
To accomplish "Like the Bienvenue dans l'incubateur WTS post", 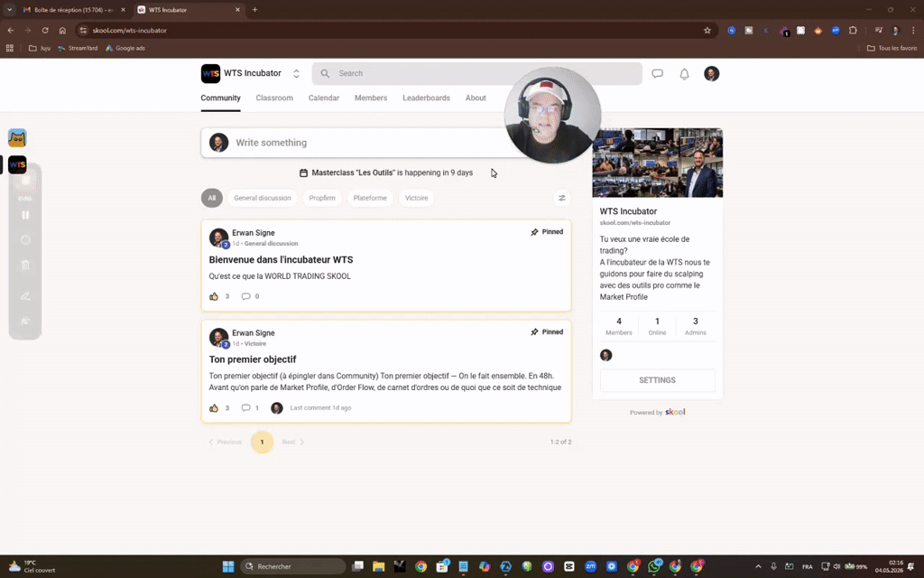I will click(214, 296).
